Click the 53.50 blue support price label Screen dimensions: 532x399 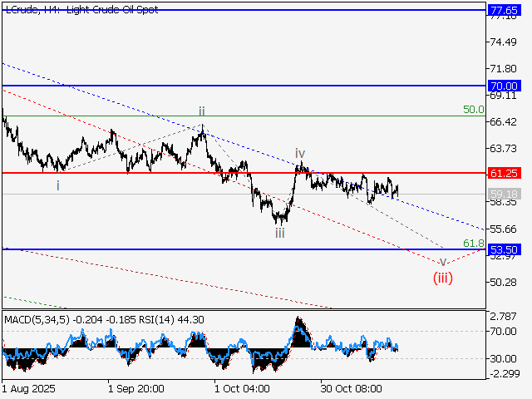coord(505,249)
